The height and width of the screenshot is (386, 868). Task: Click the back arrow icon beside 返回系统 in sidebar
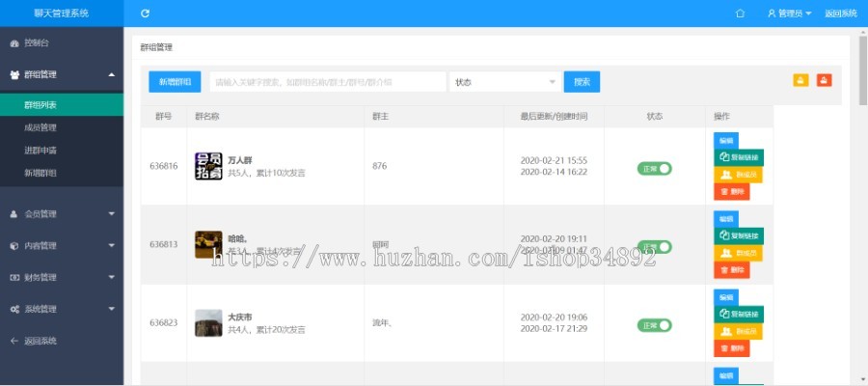[x=14, y=341]
